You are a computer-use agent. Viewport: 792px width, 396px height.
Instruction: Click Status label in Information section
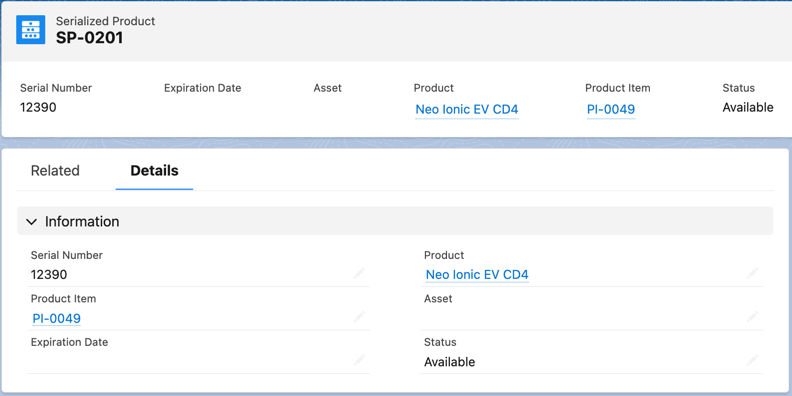pyautogui.click(x=440, y=342)
